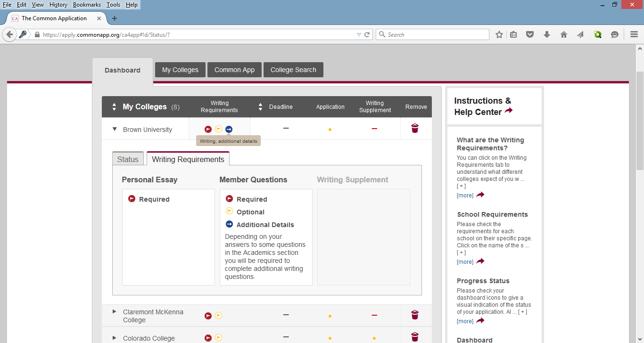Open the College Search tab
This screenshot has width=644, height=343.
click(293, 70)
